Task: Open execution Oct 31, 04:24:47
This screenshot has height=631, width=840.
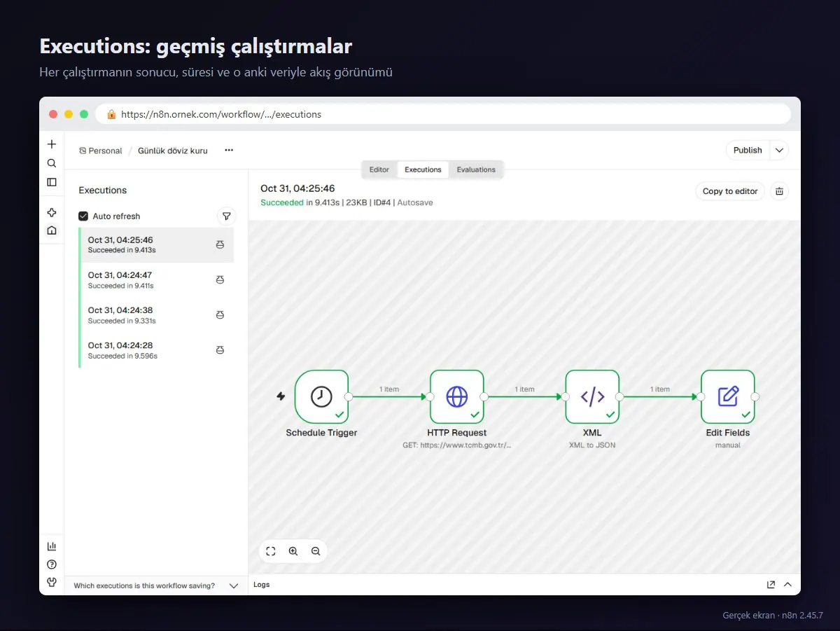Action: point(157,280)
